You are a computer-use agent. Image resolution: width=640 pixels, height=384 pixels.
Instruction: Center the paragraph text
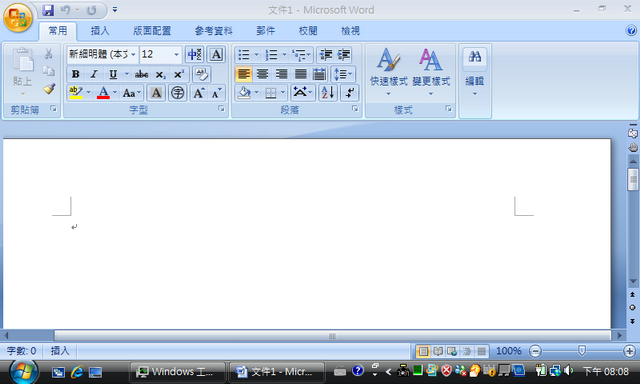[262, 74]
